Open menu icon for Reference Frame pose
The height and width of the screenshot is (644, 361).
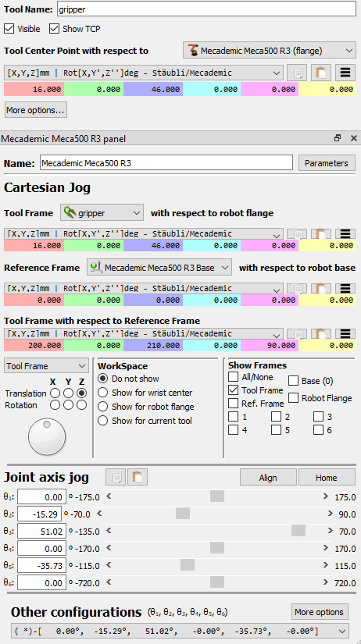pyautogui.click(x=345, y=288)
